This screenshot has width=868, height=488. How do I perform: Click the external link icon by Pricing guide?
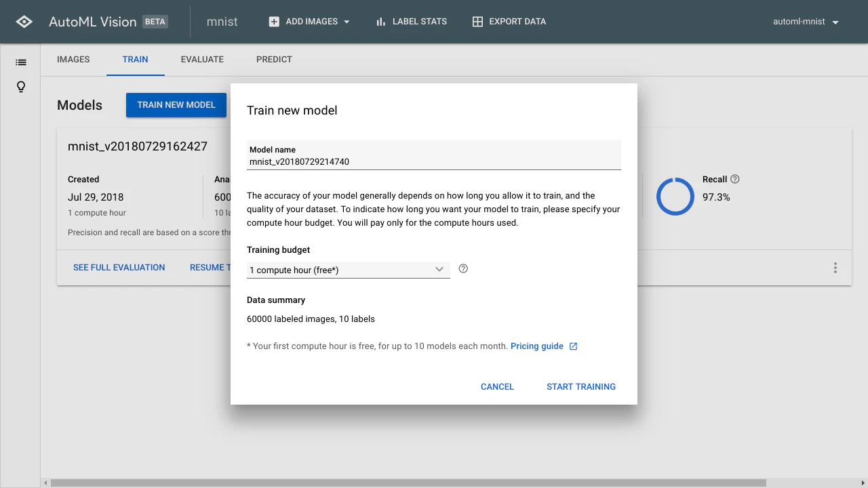pyautogui.click(x=573, y=346)
